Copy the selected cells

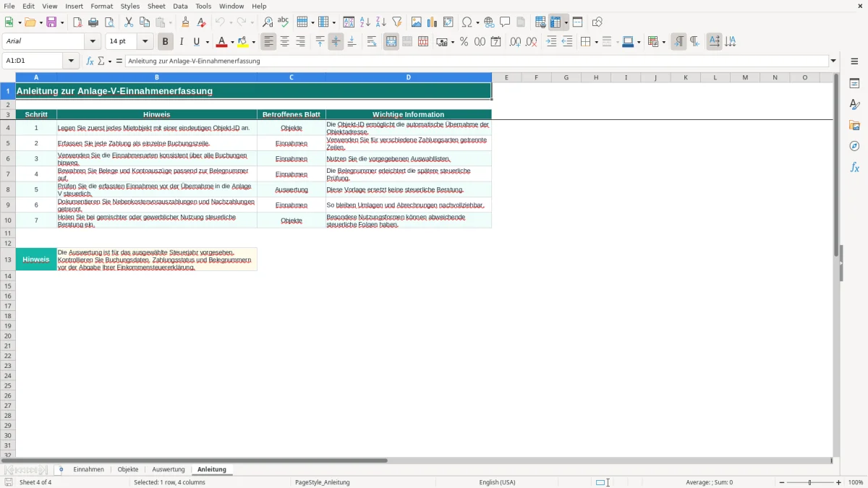tap(145, 22)
